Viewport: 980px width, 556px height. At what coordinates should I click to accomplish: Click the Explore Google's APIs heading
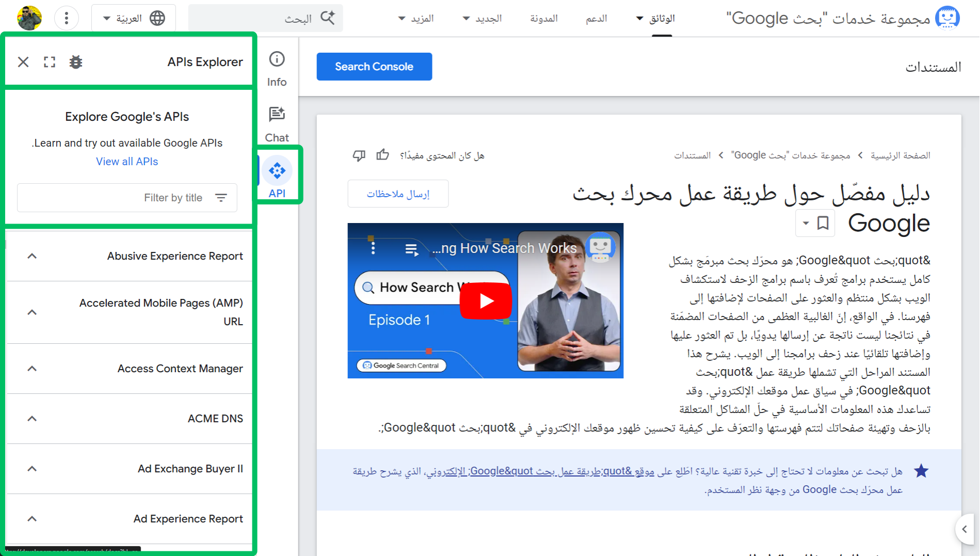[127, 117]
